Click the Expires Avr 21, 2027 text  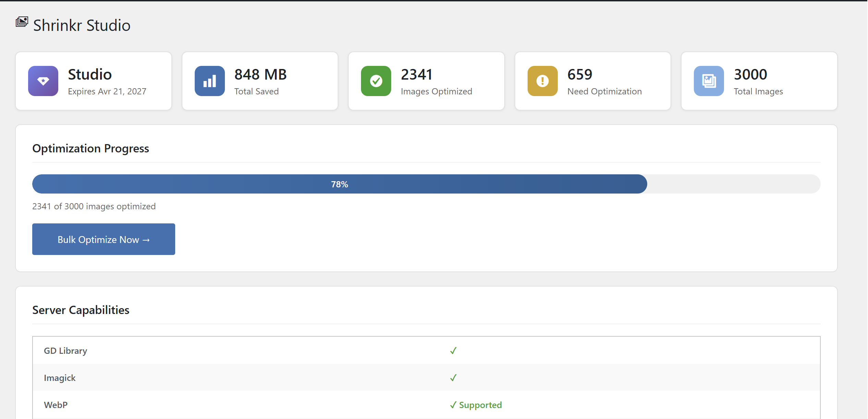coord(107,91)
